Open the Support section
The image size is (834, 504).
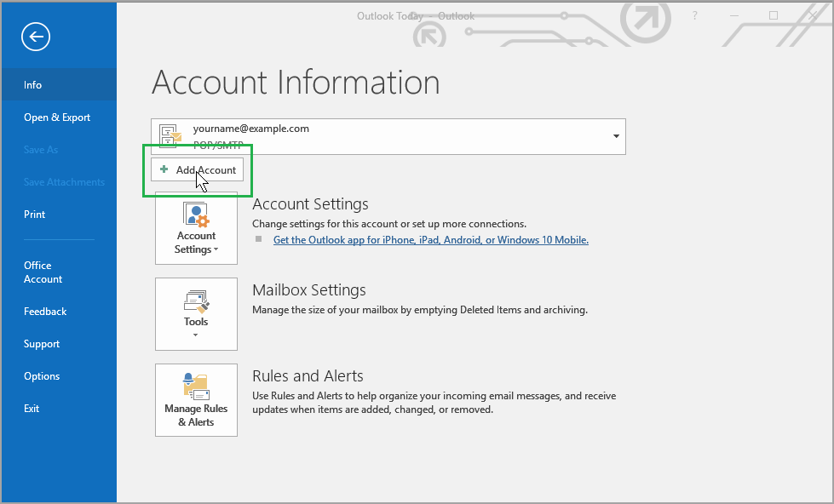(x=59, y=343)
